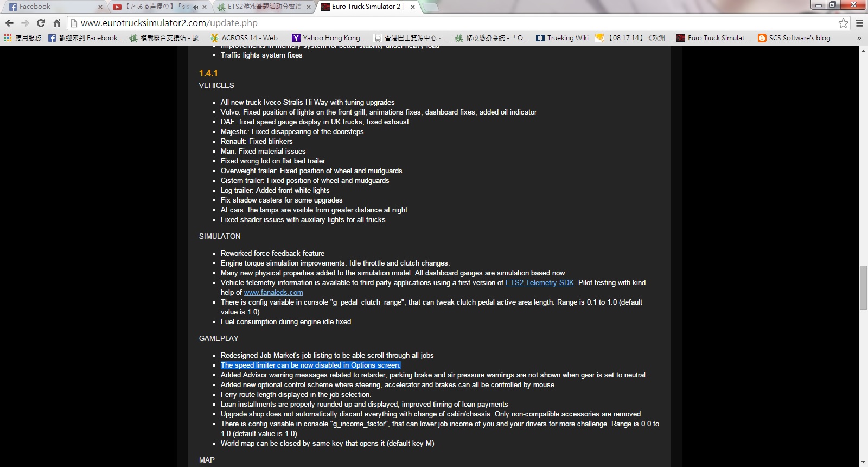Click the MAP section heading

pos(207,460)
